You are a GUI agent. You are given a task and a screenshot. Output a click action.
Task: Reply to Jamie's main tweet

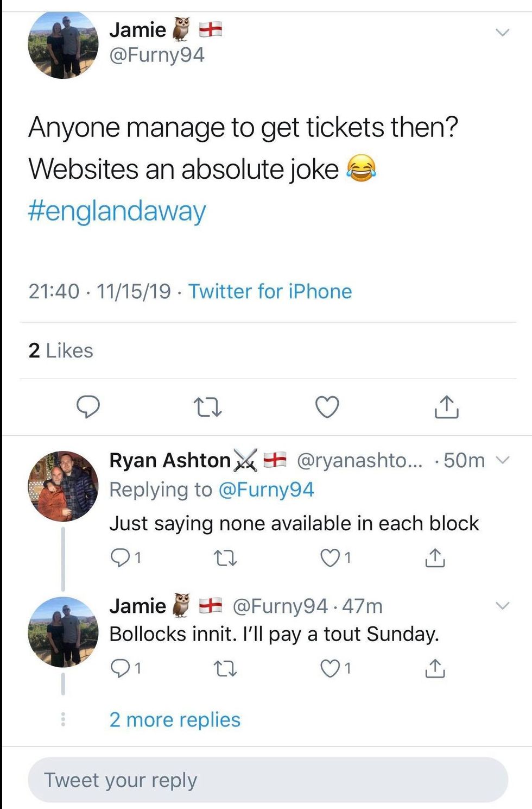(x=88, y=407)
